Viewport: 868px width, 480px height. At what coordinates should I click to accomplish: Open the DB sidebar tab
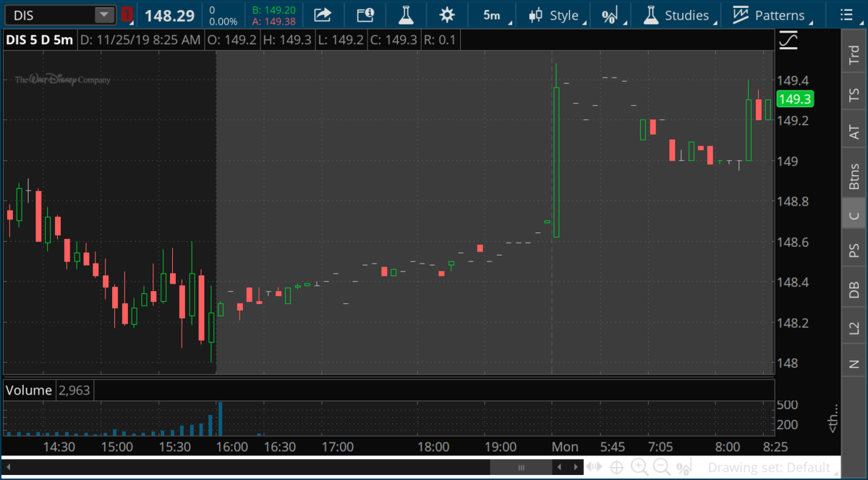[x=854, y=290]
